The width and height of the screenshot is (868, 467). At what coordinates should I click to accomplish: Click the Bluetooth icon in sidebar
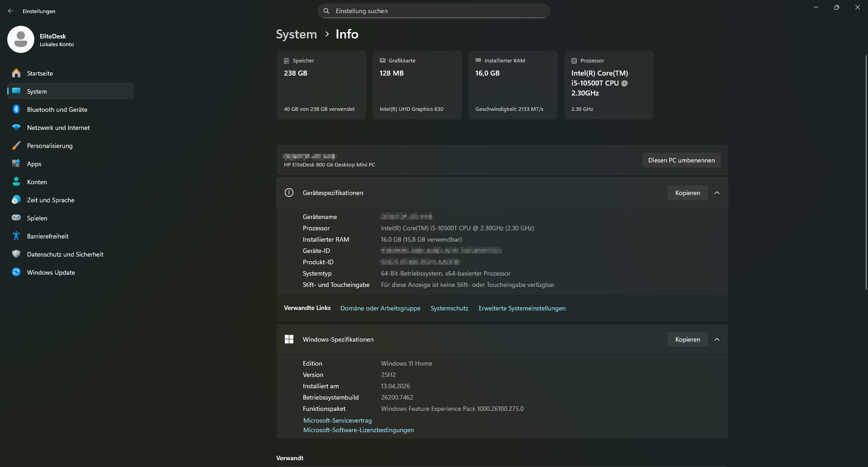[x=16, y=109]
